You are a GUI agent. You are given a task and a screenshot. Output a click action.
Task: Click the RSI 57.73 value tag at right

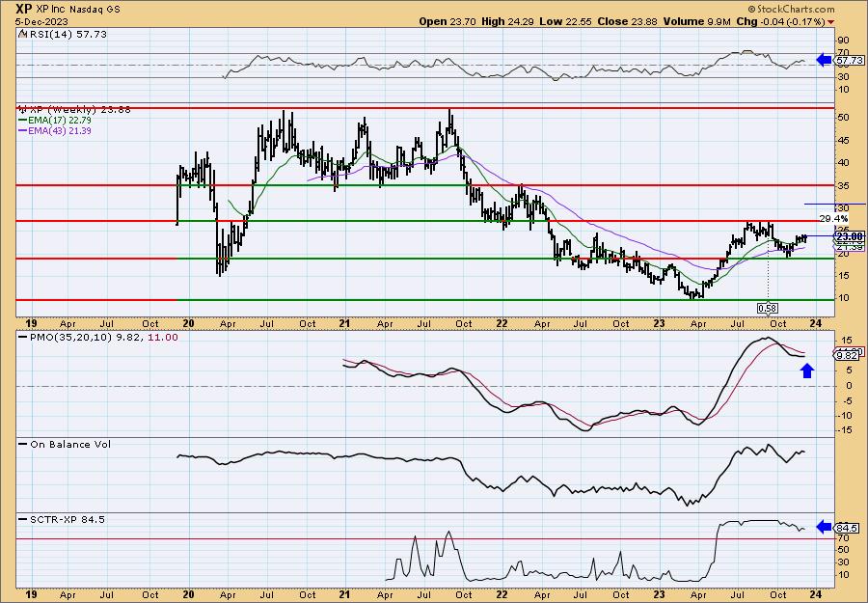(849, 60)
